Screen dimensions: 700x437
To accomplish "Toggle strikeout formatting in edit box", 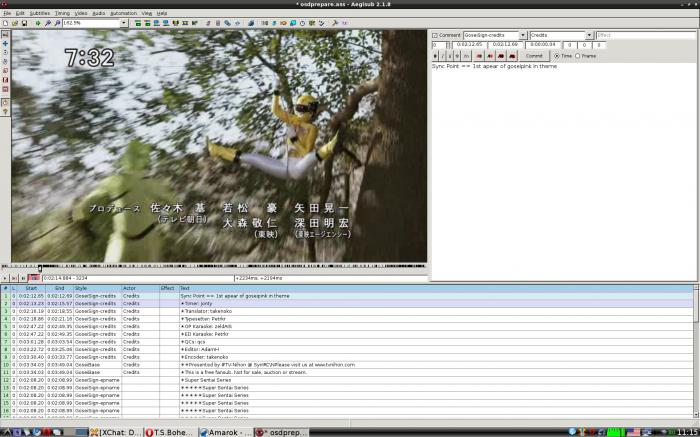I will pyautogui.click(x=457, y=56).
